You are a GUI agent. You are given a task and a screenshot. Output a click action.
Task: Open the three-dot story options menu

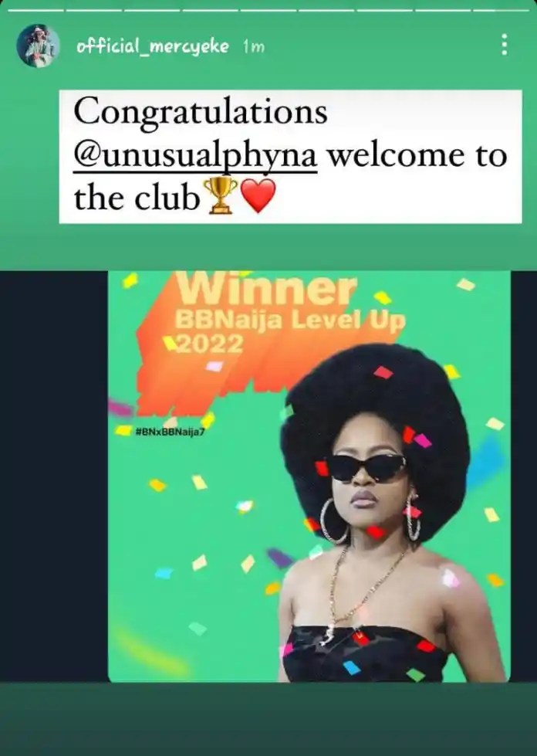coord(505,44)
